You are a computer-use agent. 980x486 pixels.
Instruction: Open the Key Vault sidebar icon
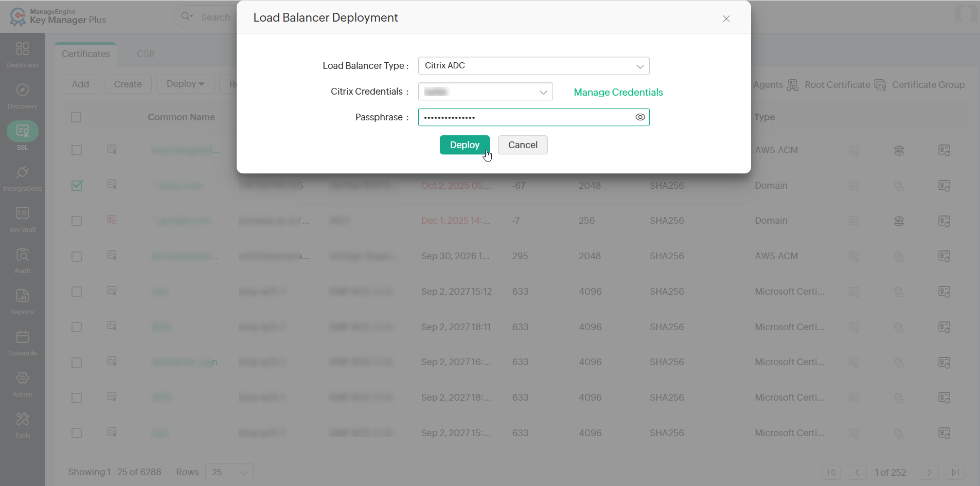pos(23,213)
